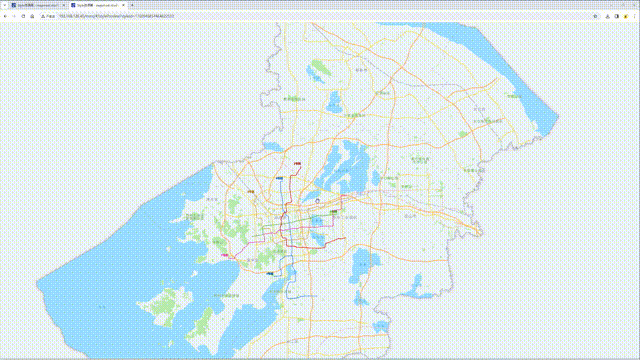640x360 pixels.
Task: Open the downloads icon in toolbar
Action: [607, 16]
